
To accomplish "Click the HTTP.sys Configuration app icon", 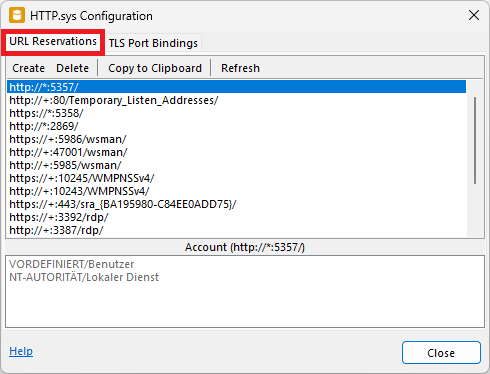I will [17, 16].
